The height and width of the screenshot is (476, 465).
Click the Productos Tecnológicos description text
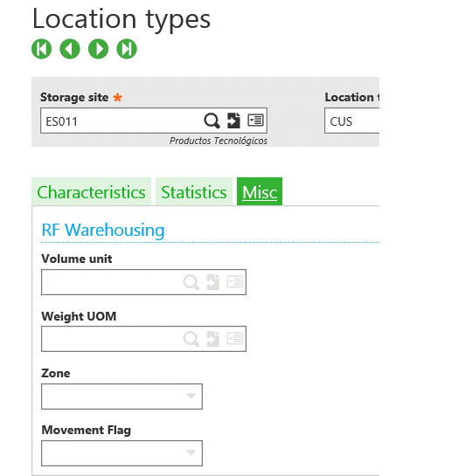point(219,141)
